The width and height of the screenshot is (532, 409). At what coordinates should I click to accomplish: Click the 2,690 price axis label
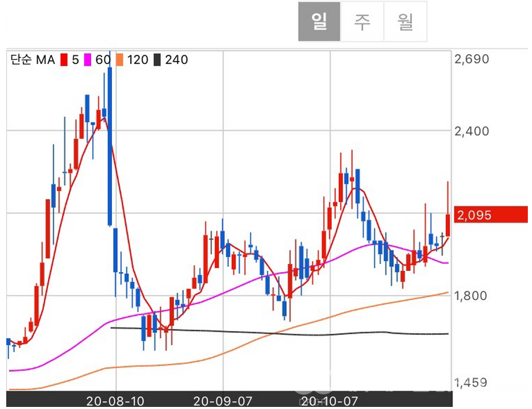[471, 60]
